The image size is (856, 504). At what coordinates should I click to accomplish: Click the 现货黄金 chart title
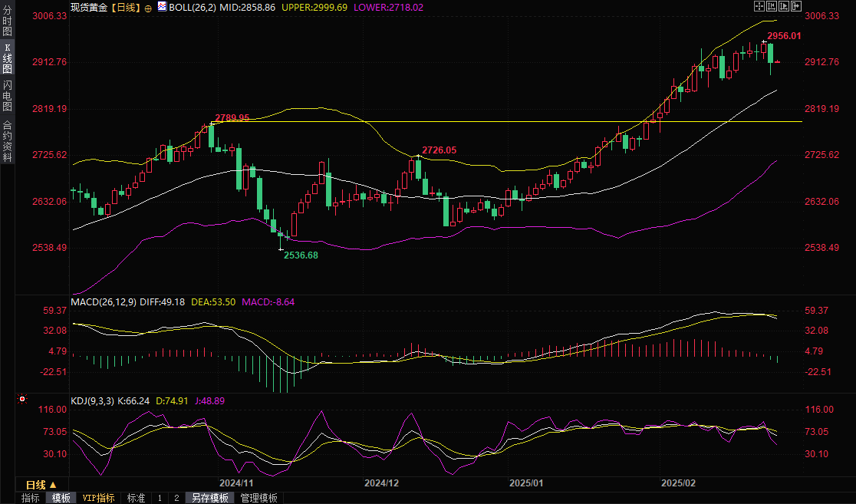tap(90, 8)
